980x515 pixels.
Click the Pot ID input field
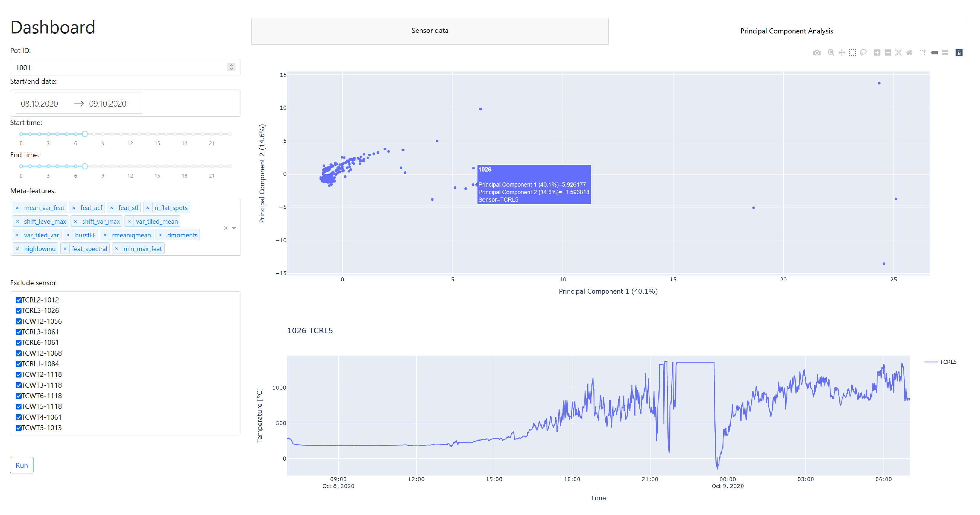[x=125, y=67]
